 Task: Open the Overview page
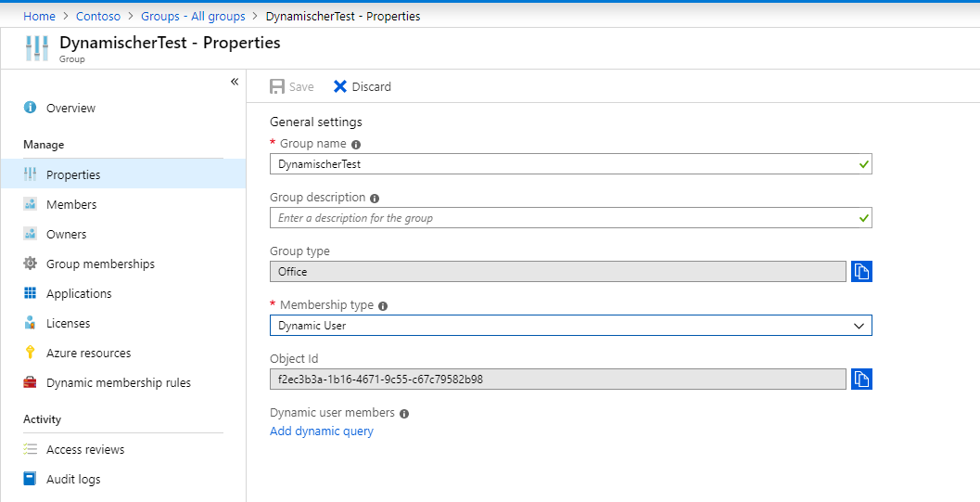pyautogui.click(x=70, y=108)
